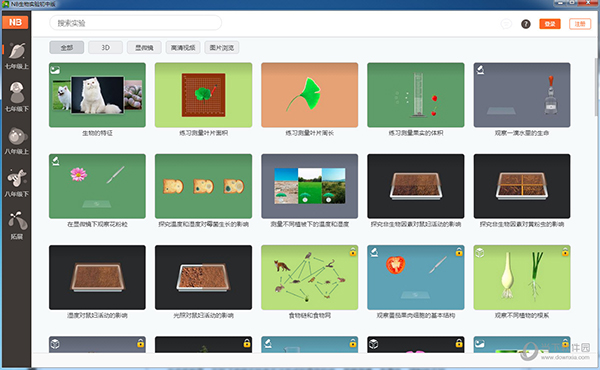Click the 温度对鼠妇活动的影响 caption text
This screenshot has height=370, width=600.
point(97,316)
